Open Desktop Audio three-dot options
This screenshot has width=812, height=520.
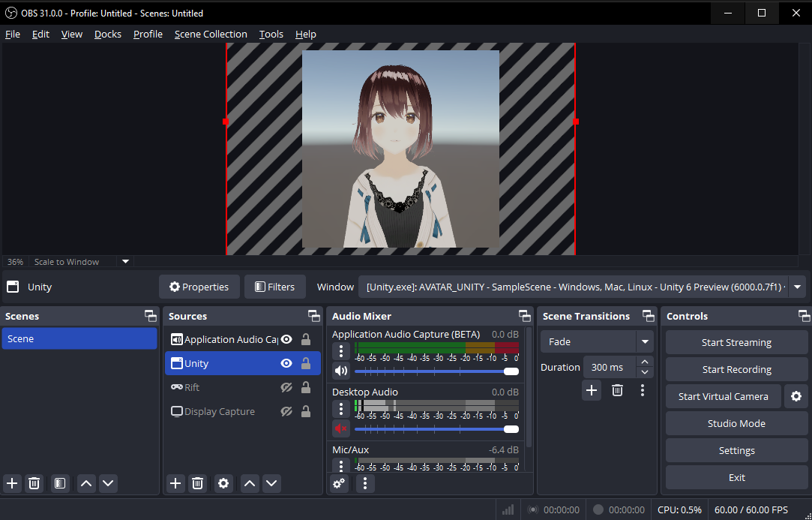click(x=340, y=409)
